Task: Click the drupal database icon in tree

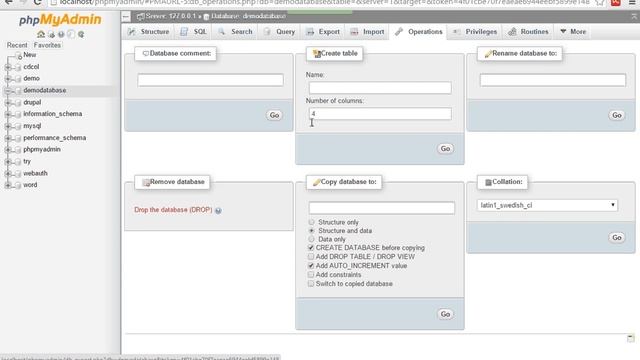Action: [18, 103]
